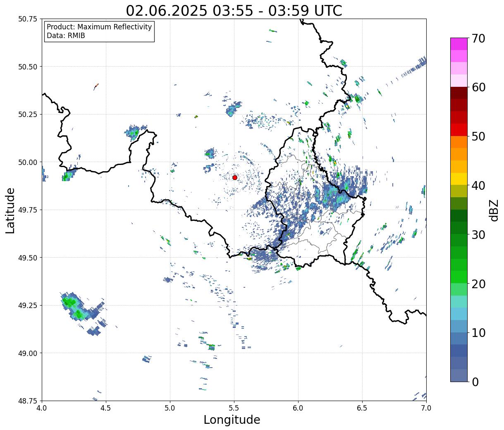Click the bright red 50 dBZ colorbar swatch
This screenshot has width=504, height=430.
click(x=459, y=130)
